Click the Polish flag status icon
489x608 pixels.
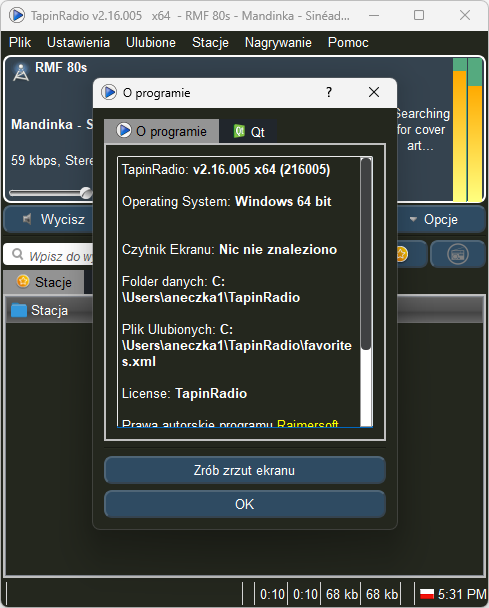[427, 594]
